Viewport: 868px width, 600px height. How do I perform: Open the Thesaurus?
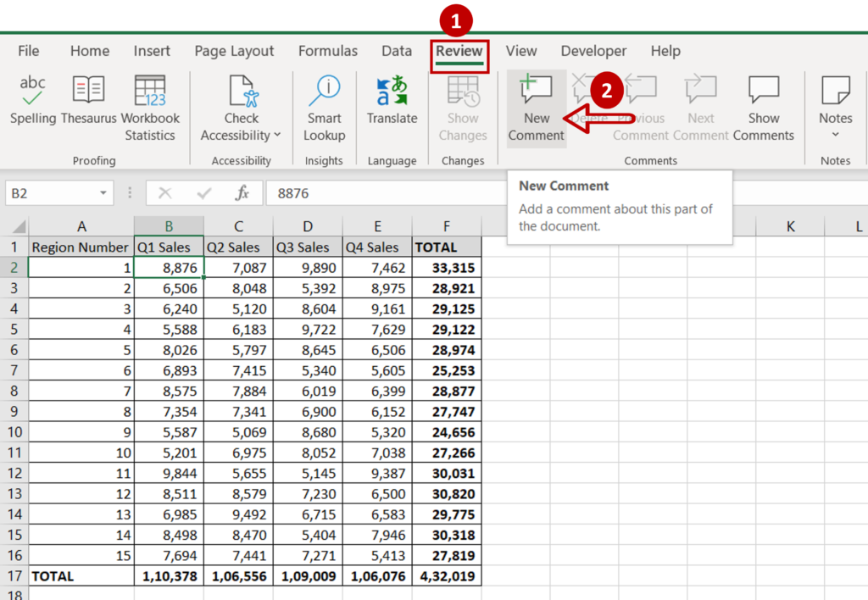[88, 106]
